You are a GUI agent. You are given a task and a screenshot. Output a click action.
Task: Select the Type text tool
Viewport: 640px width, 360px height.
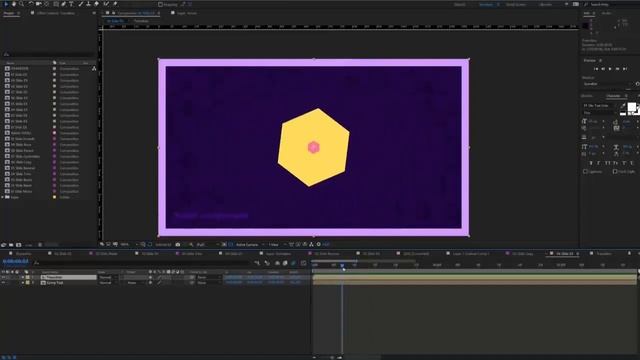click(71, 4)
